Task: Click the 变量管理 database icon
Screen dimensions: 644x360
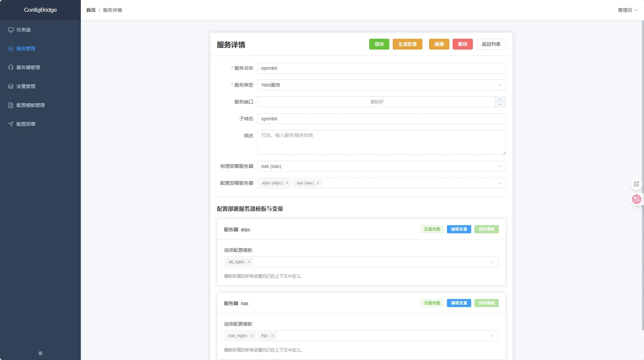Action: click(x=10, y=86)
